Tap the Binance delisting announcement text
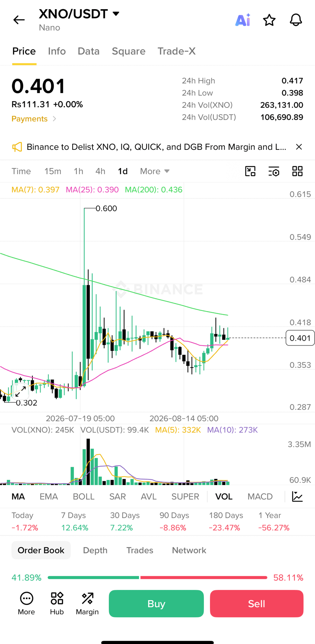315x644 pixels. click(x=156, y=147)
